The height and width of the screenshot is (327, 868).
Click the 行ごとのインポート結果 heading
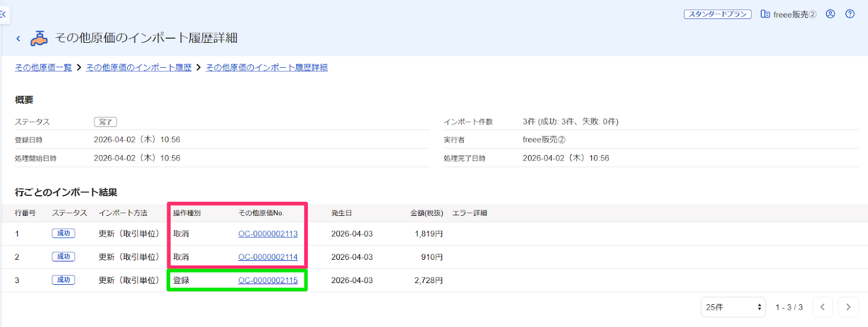click(x=66, y=193)
